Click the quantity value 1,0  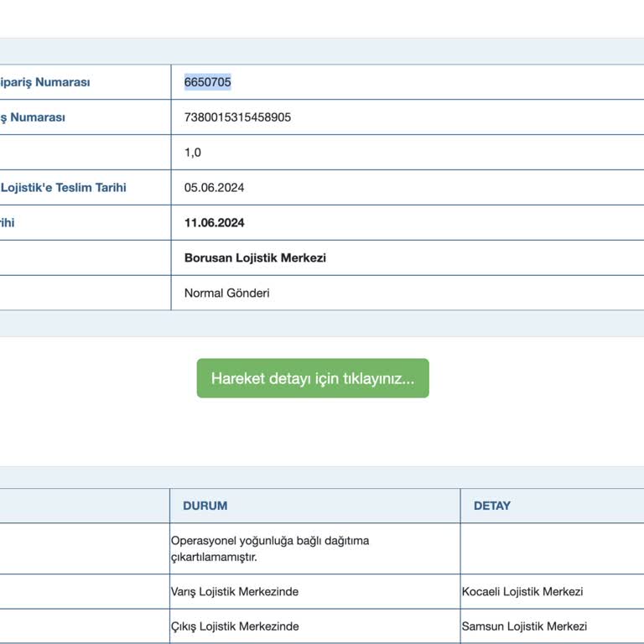(x=193, y=153)
